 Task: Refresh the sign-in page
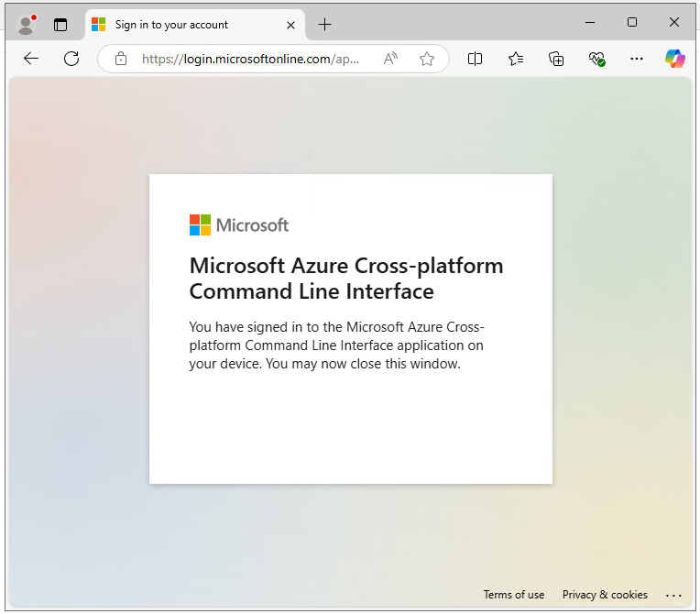[x=71, y=59]
